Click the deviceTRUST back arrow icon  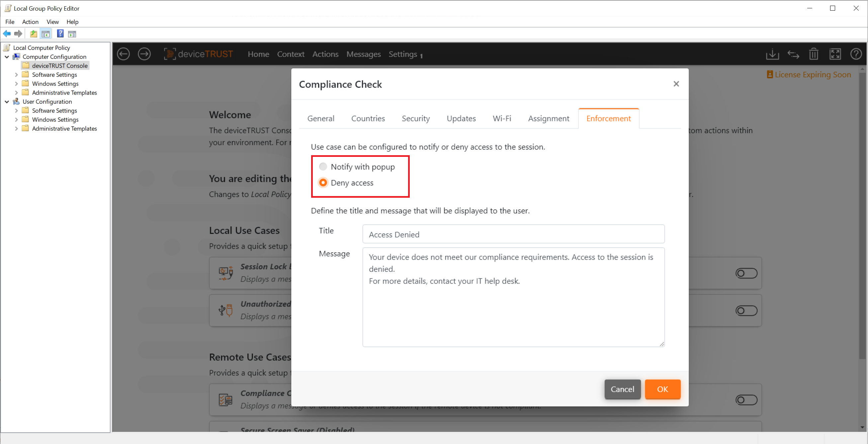123,54
